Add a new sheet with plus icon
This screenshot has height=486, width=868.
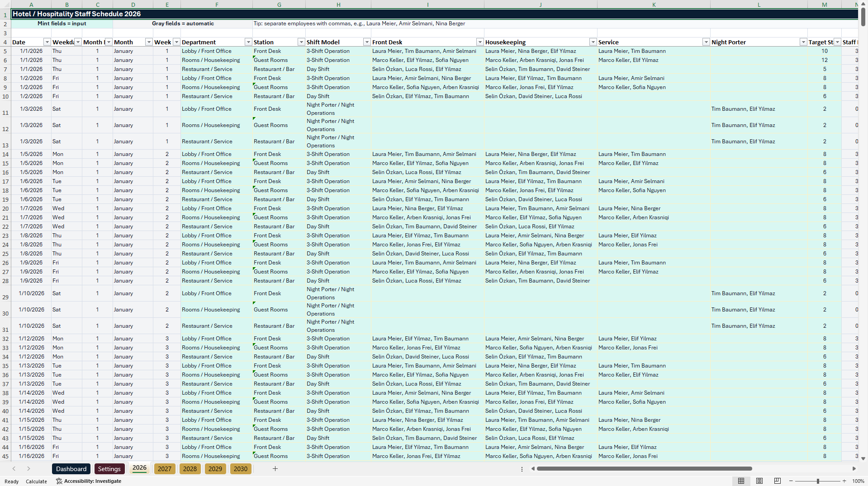point(275,469)
